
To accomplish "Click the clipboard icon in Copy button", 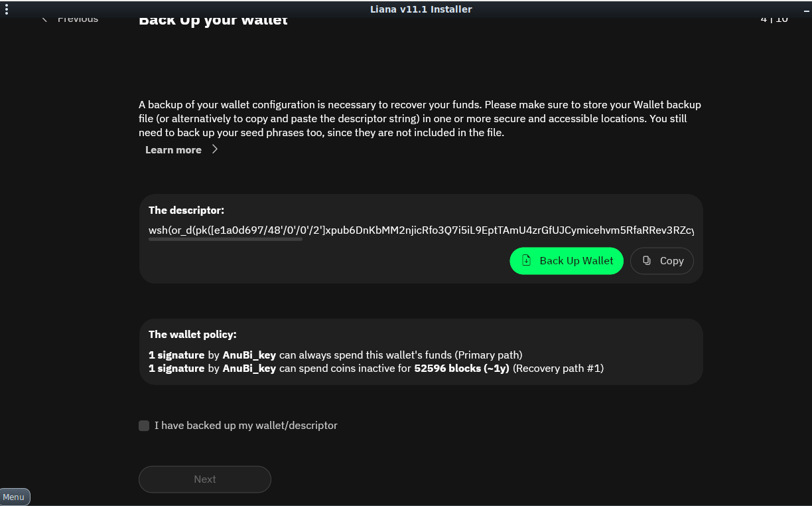I will pyautogui.click(x=647, y=260).
